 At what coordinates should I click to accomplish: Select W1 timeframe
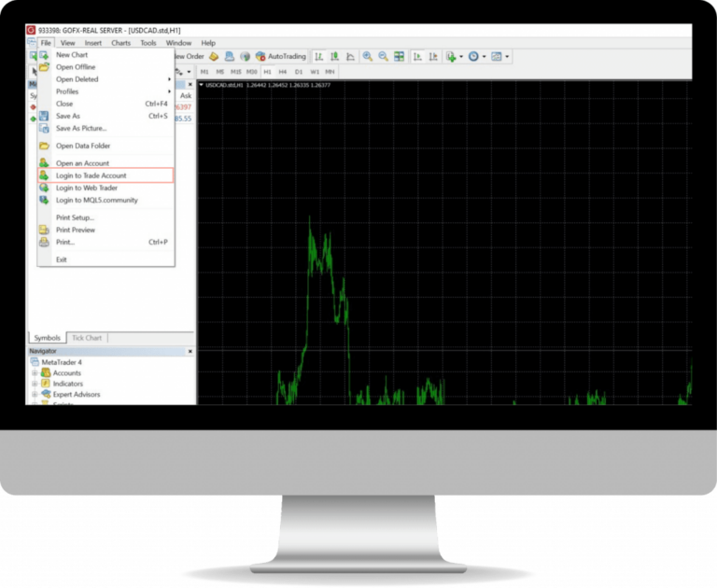coord(315,72)
